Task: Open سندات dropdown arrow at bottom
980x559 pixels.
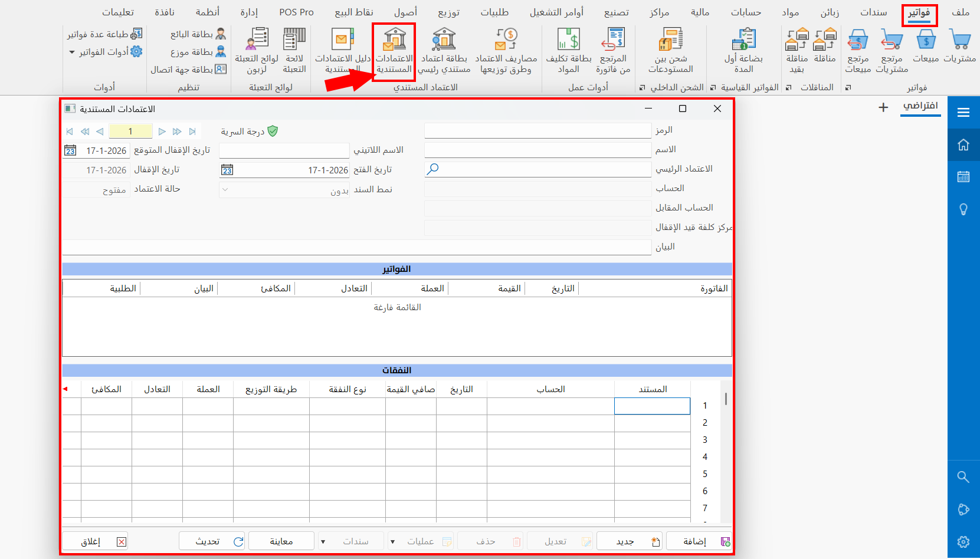Action: [323, 541]
